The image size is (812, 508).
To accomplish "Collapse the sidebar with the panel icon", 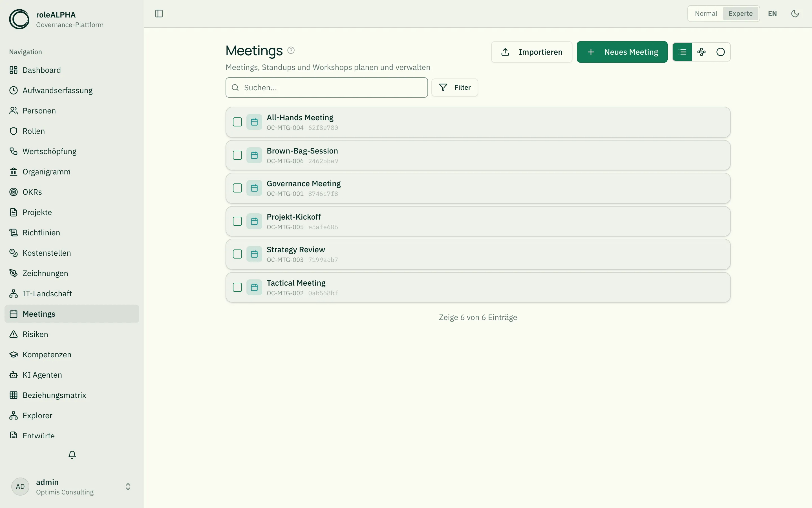I will 159,14.
